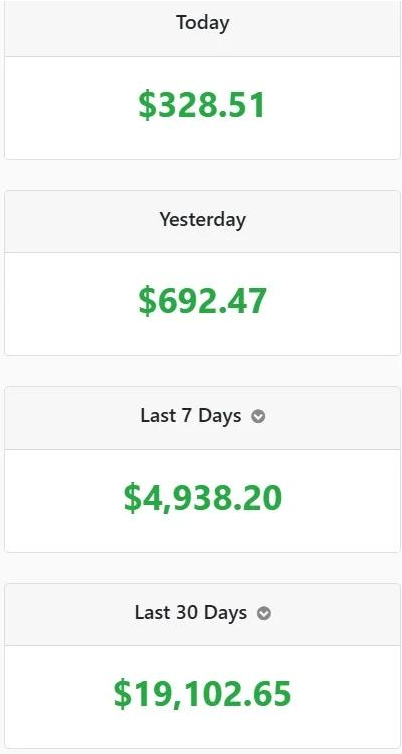Click the Last 30 Days label text

pos(191,613)
